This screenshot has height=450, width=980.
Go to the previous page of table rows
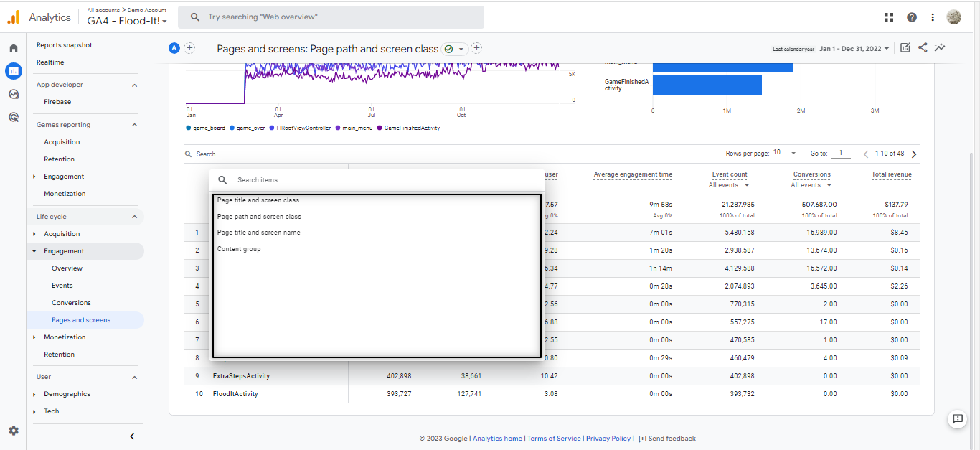click(x=866, y=154)
